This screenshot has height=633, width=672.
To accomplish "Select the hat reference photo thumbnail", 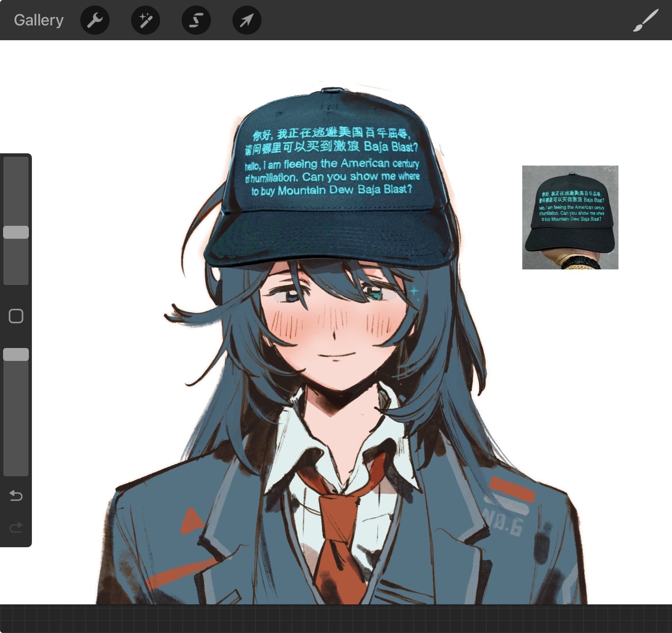I will (x=570, y=217).
